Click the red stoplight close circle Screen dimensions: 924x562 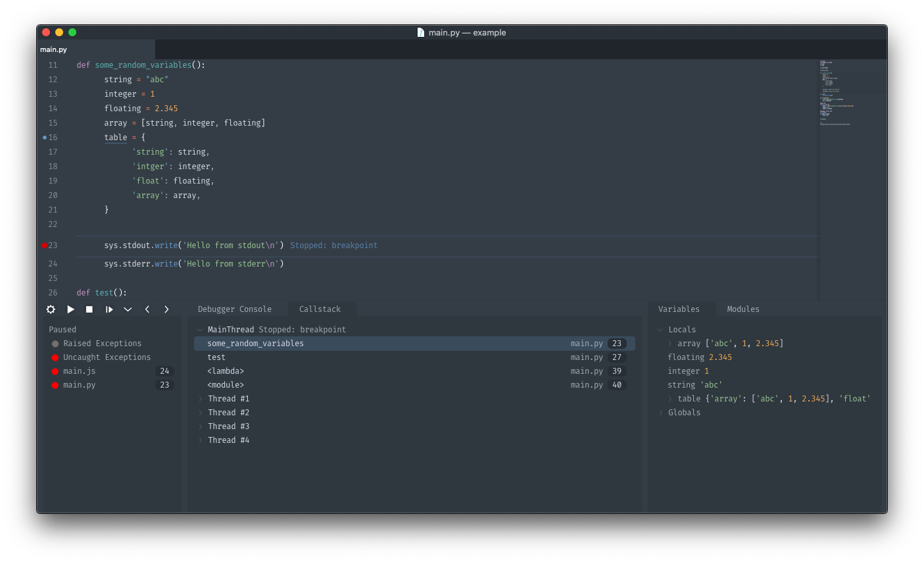point(45,32)
